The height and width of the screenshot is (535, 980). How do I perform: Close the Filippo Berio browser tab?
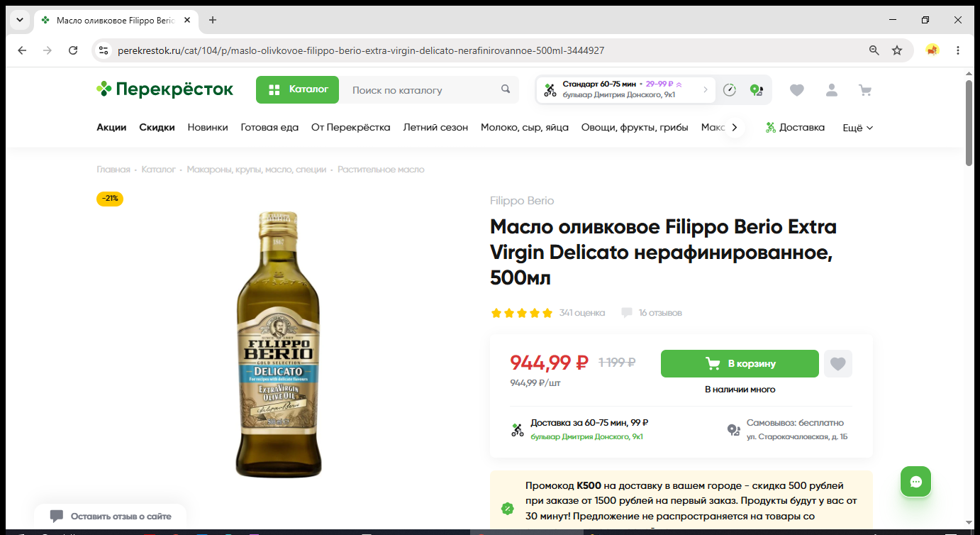pos(187,20)
